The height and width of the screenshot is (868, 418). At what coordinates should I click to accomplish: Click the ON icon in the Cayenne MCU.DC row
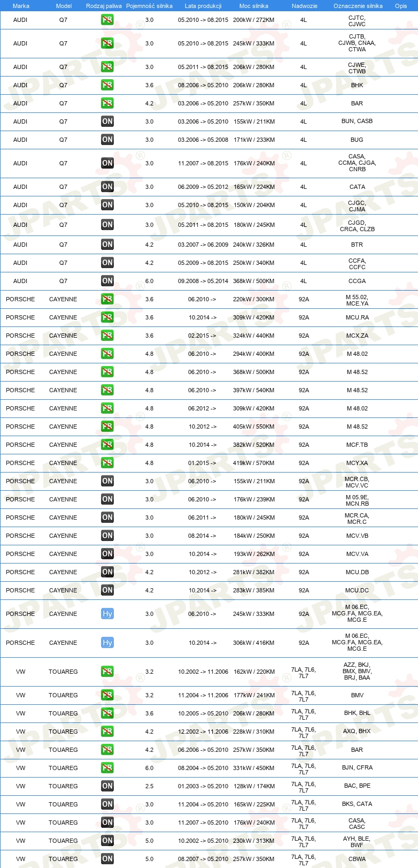[107, 590]
